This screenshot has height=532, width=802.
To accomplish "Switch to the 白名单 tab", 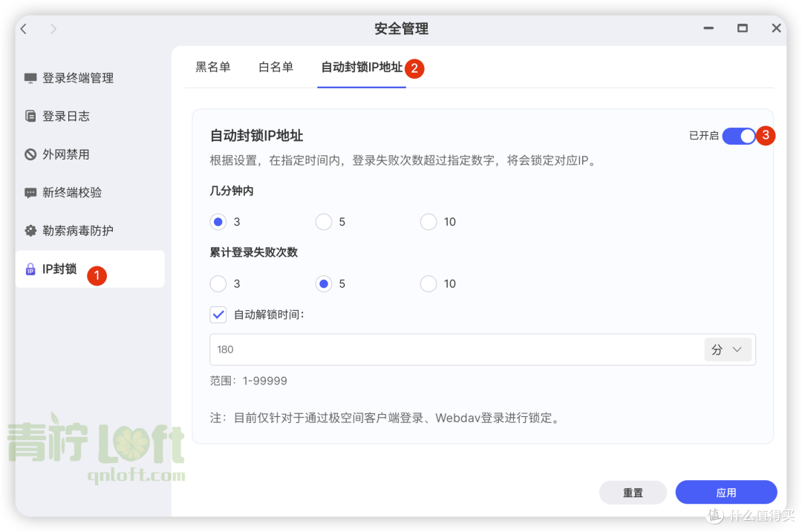I will click(276, 67).
